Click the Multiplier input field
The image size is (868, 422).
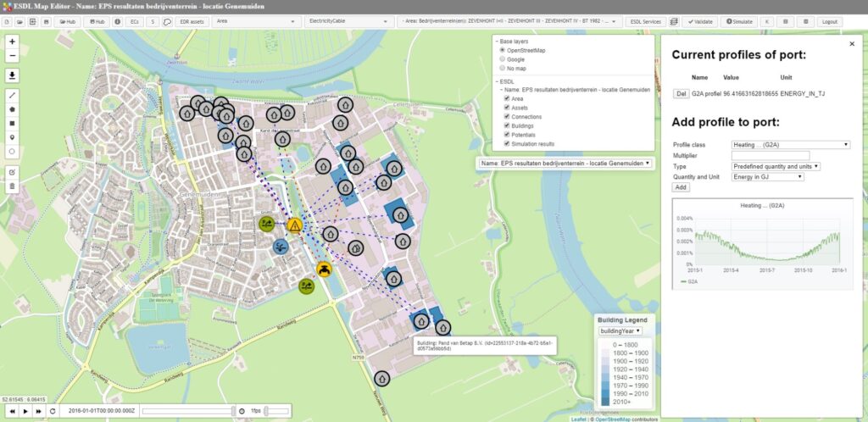(771, 156)
